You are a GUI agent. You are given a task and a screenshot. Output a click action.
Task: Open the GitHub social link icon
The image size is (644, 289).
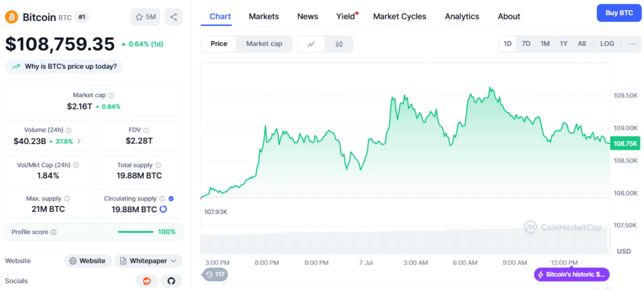click(x=171, y=281)
